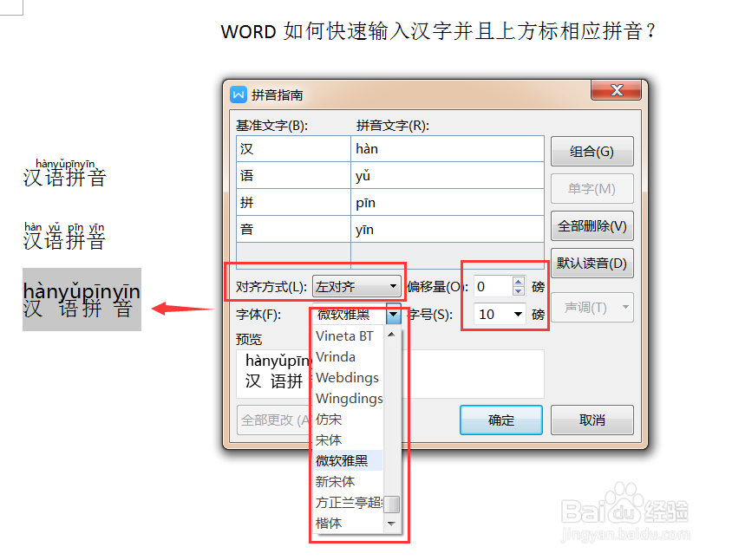Click the highlighted 汉语拼音 text in document

click(82, 300)
